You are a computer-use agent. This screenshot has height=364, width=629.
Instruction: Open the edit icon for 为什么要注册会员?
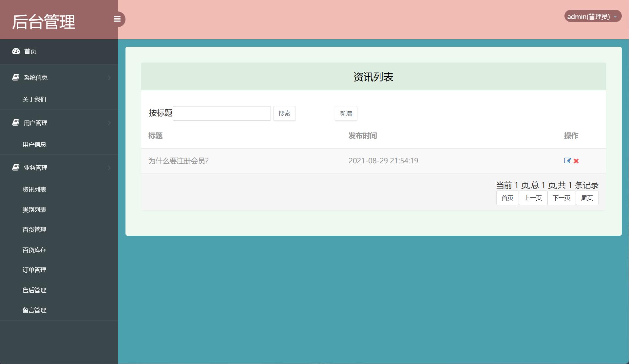coord(568,161)
